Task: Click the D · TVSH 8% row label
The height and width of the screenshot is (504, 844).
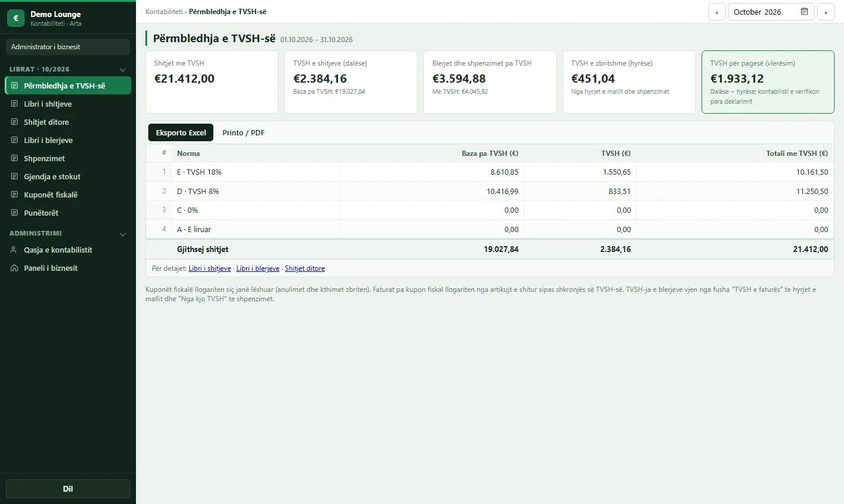Action: pos(198,192)
